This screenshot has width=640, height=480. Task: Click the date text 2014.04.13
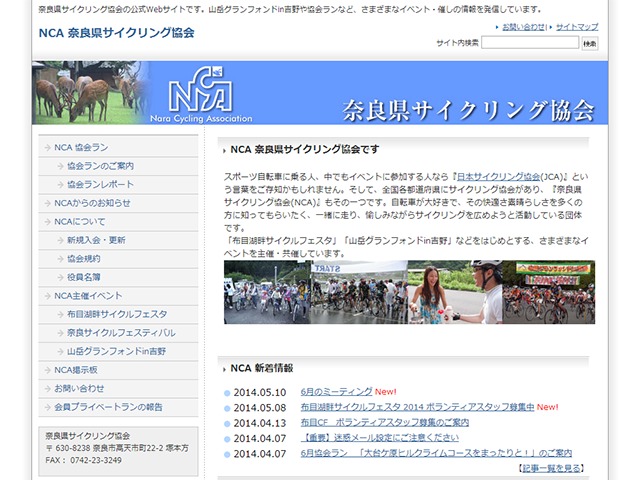coord(260,423)
